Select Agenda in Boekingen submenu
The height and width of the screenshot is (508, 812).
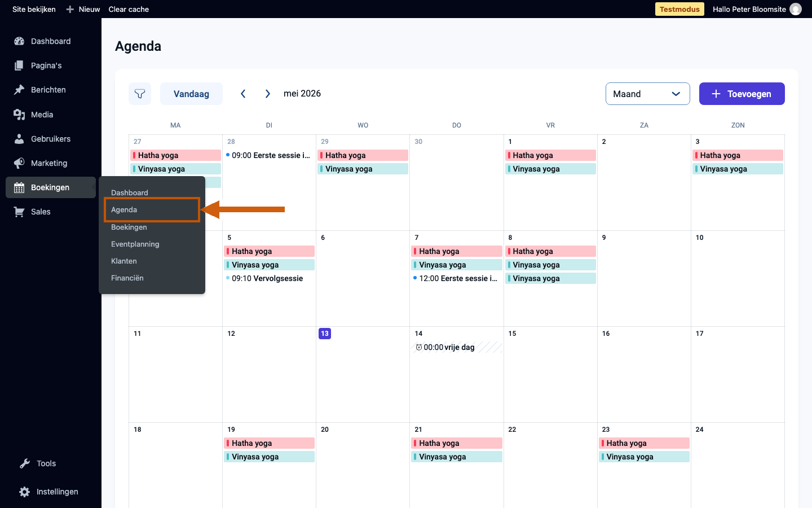[x=124, y=209]
